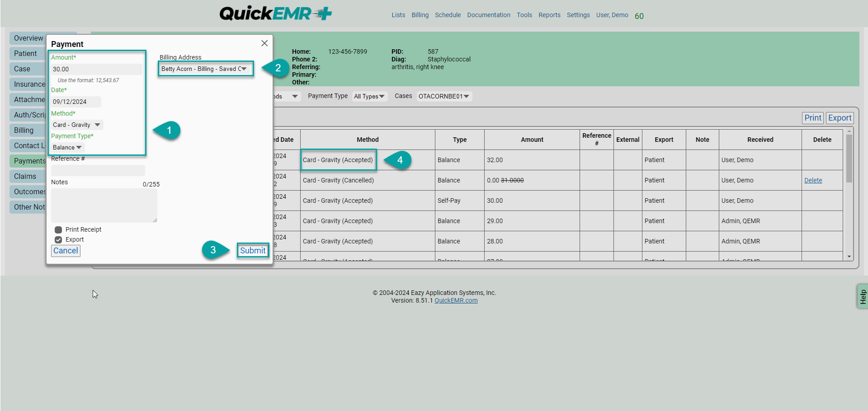
Task: Cancel the Payment dialog
Action: click(x=66, y=251)
